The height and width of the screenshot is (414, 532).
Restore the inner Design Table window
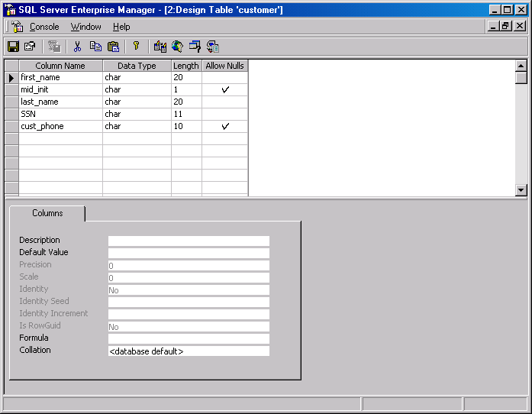(506, 26)
